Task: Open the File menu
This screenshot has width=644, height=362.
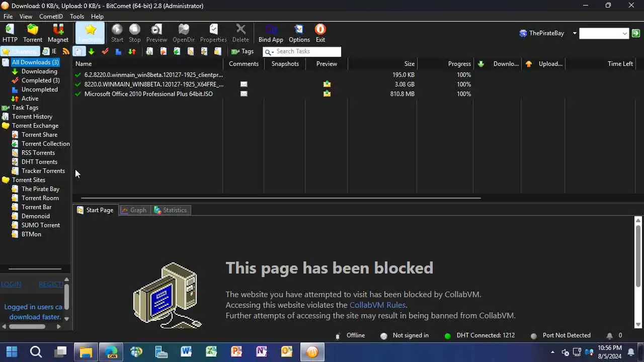Action: 8,17
